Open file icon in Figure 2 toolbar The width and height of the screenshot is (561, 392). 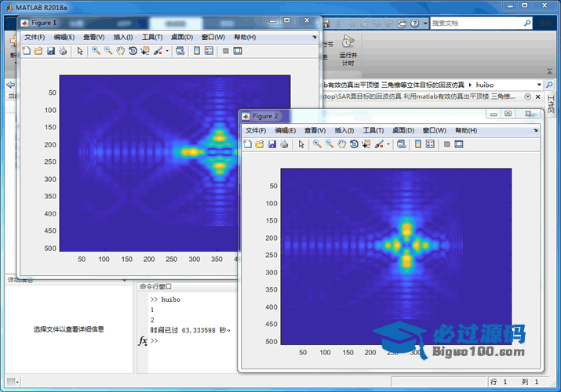[260, 144]
